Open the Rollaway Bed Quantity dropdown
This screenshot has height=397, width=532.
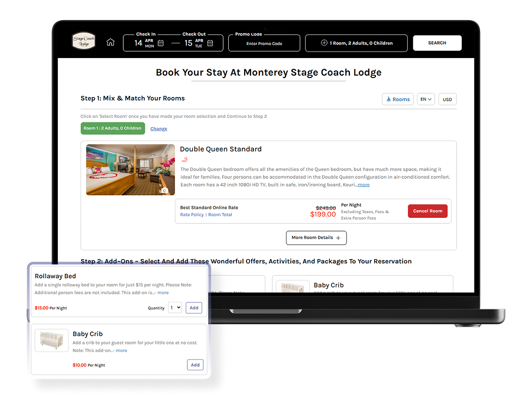coord(175,308)
